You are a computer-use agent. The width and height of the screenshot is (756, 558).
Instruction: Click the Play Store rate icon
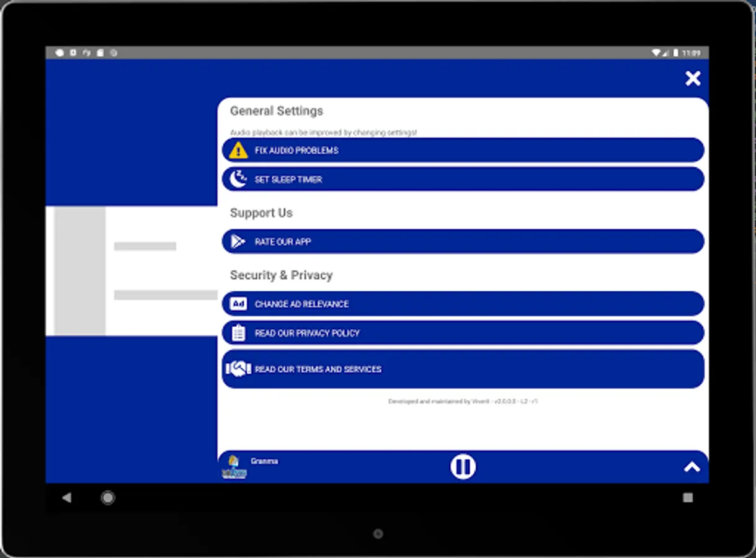click(238, 241)
